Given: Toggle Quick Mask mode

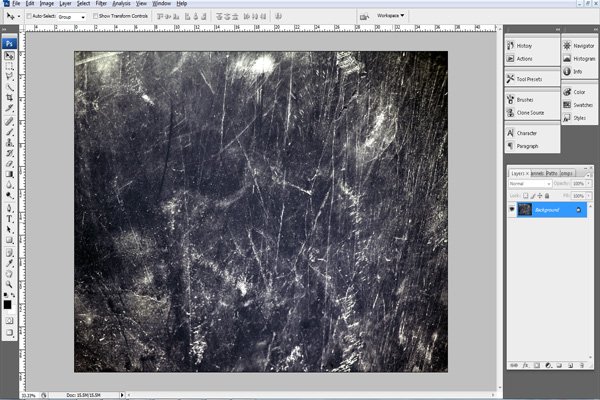Looking at the screenshot, I should coord(9,320).
